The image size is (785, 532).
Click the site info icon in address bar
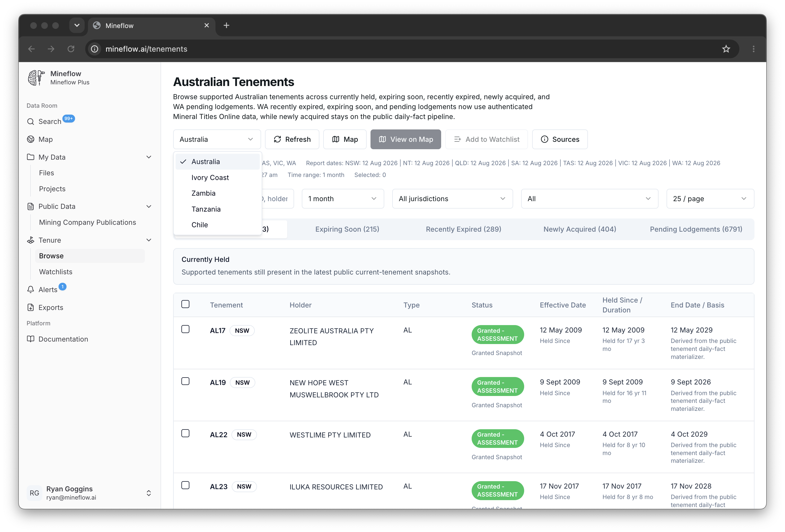[95, 49]
